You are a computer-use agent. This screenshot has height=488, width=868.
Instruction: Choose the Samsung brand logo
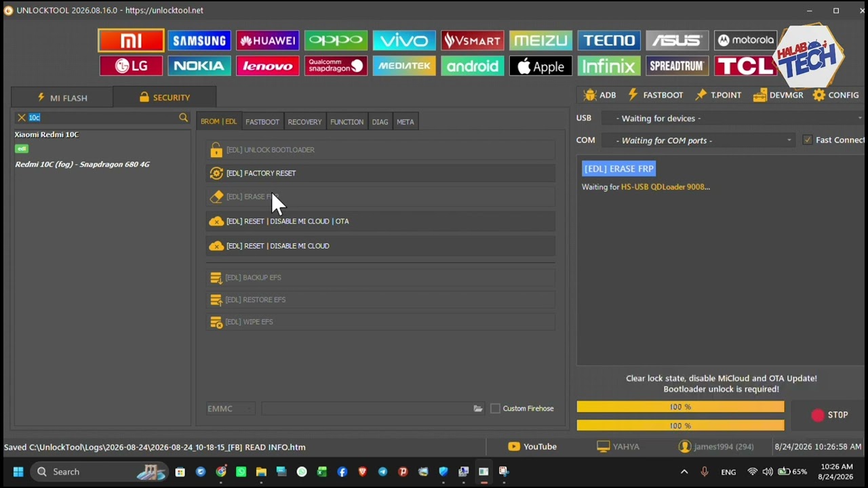click(x=199, y=41)
